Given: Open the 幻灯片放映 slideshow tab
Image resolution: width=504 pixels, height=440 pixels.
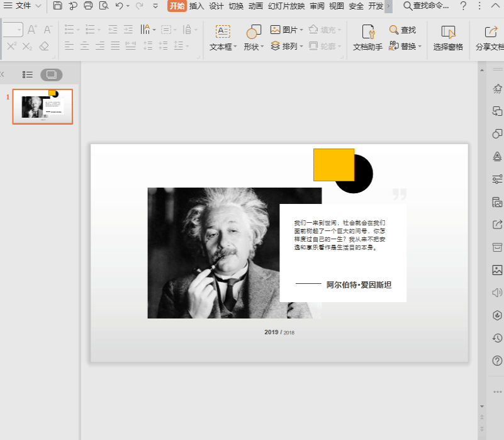Looking at the screenshot, I should (286, 6).
